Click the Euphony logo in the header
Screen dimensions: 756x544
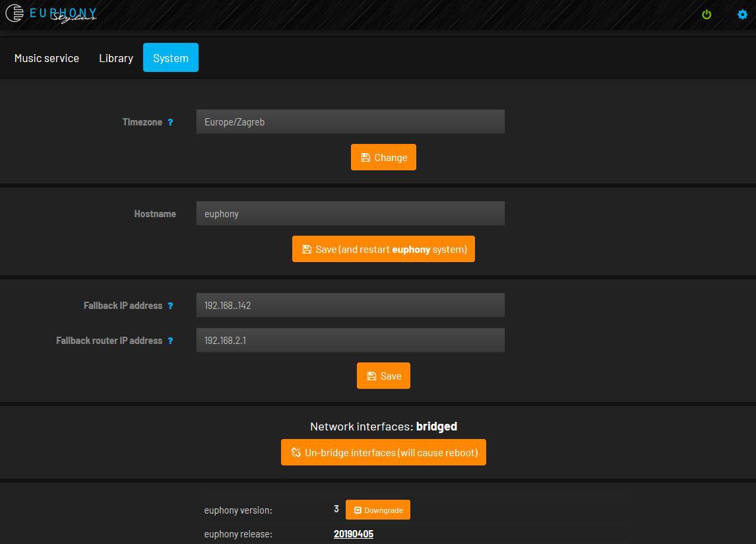click(51, 14)
